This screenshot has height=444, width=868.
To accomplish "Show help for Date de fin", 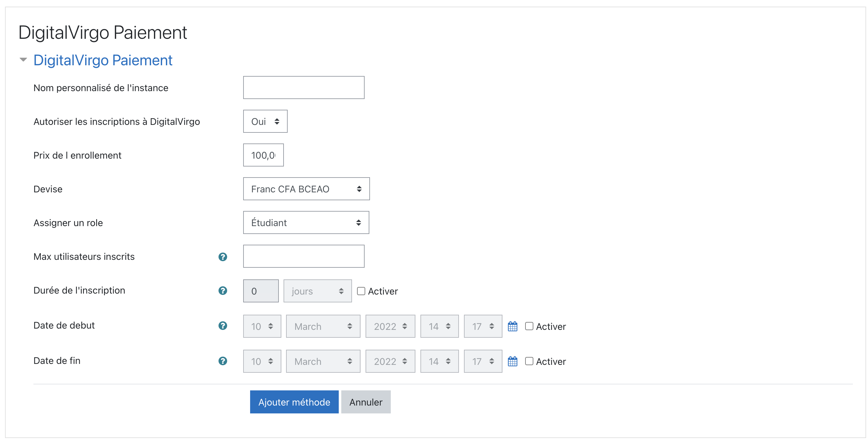I will tap(223, 361).
